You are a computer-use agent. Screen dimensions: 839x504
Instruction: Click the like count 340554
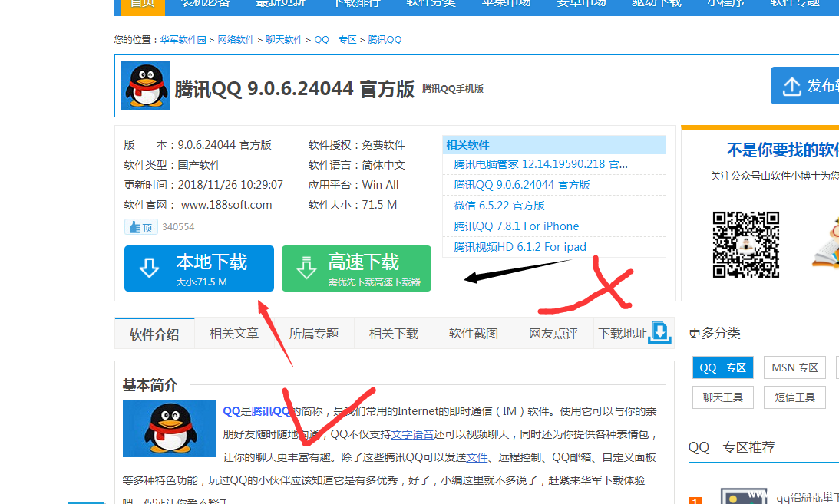[178, 226]
